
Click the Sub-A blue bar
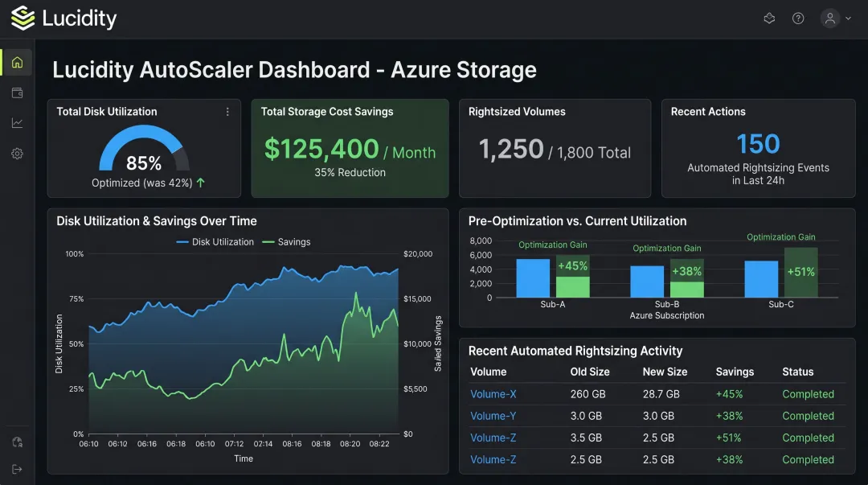(533, 278)
